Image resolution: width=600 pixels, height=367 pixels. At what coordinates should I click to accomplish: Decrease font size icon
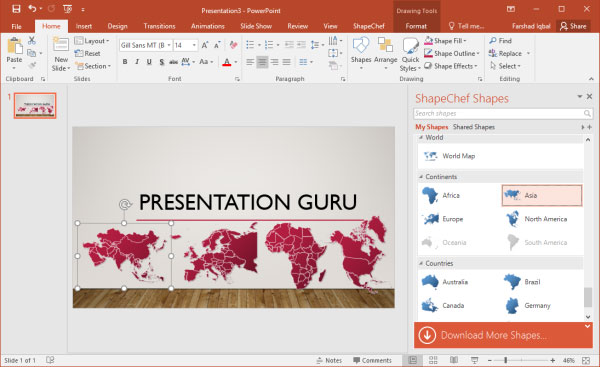click(217, 45)
